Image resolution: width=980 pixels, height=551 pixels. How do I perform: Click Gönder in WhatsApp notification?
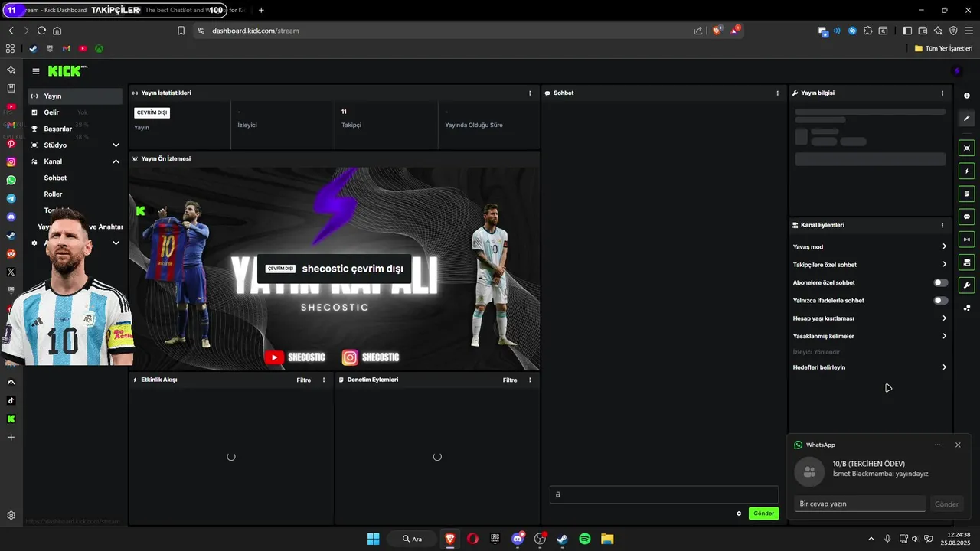(946, 504)
